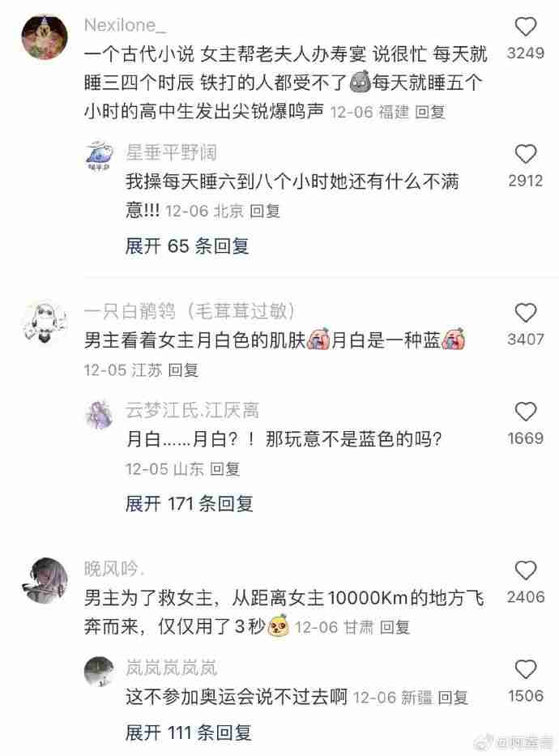This screenshot has height=756, width=559.
Task: Tap heart on reply with 1506 likes
Action: pos(525,669)
